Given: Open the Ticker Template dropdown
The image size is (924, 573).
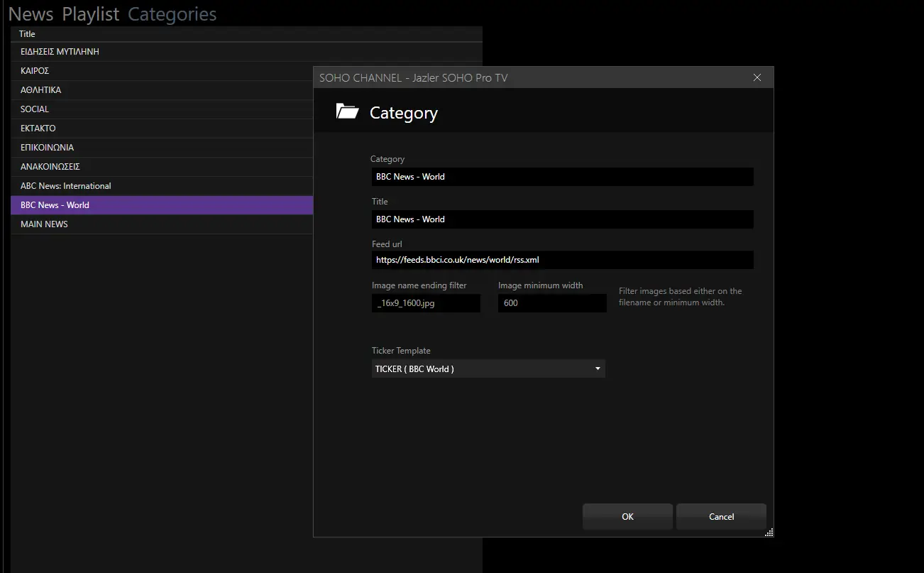Looking at the screenshot, I should pyautogui.click(x=488, y=369).
